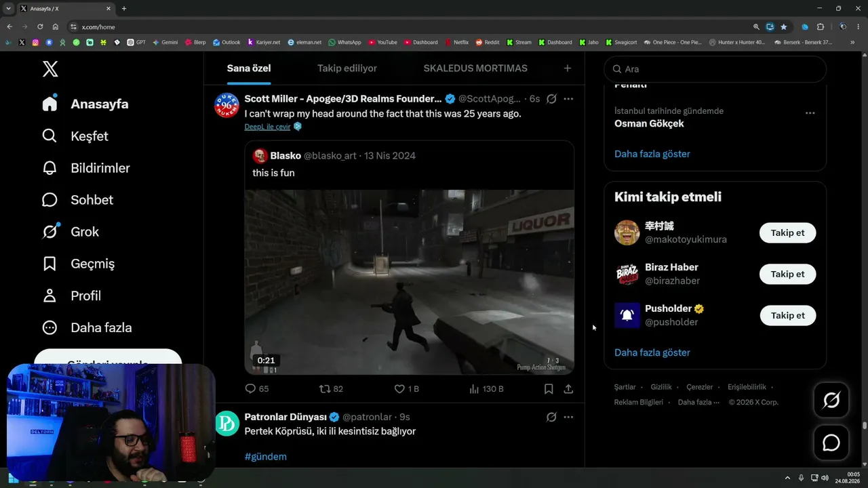The width and height of the screenshot is (868, 488).
Task: Click Scott Miller's profile avatar
Action: pyautogui.click(x=226, y=105)
